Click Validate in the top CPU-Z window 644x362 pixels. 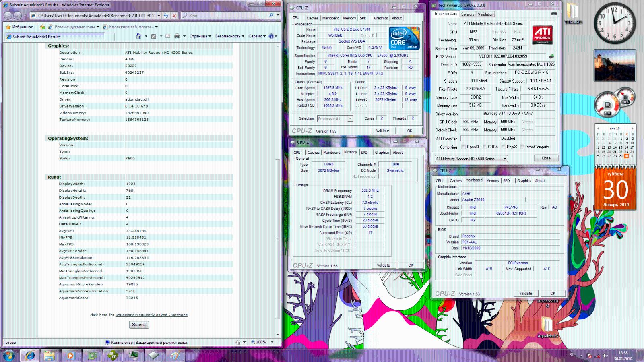[382, 131]
